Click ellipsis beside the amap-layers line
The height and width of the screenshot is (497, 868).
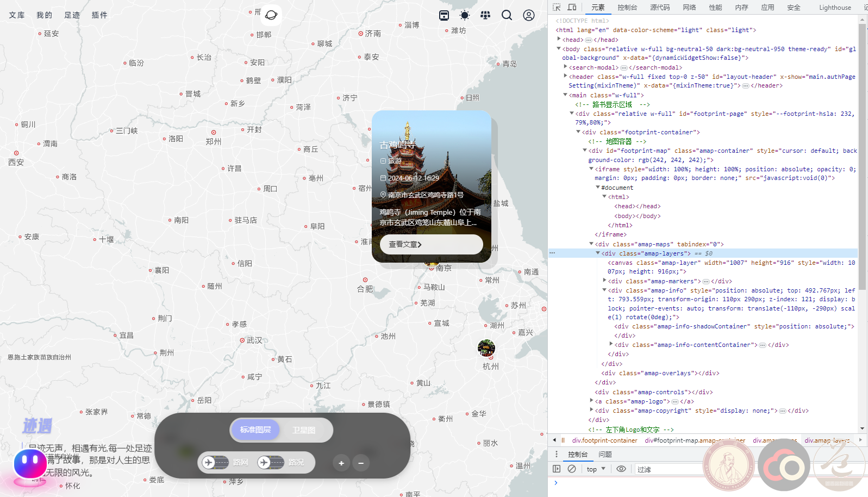[x=552, y=253]
